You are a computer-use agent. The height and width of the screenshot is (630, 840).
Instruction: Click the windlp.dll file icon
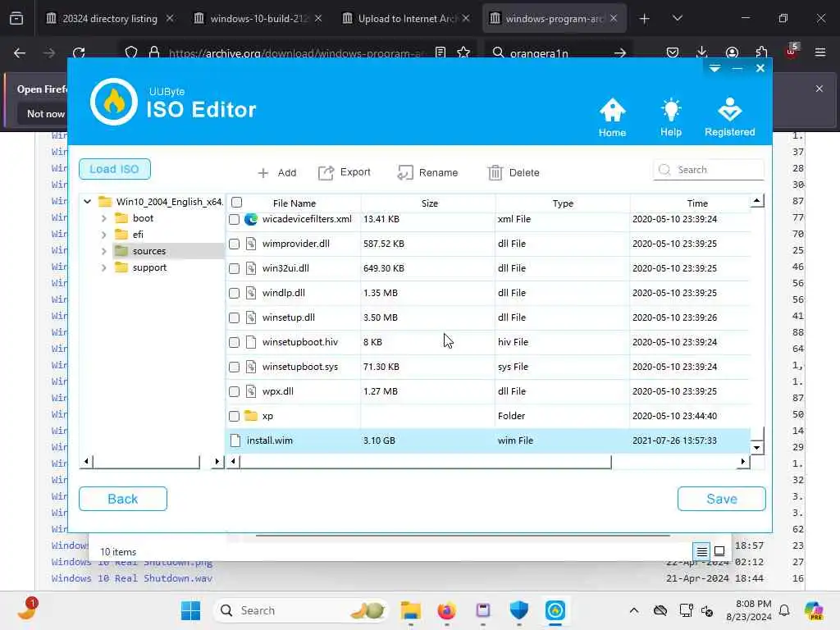[x=251, y=293]
